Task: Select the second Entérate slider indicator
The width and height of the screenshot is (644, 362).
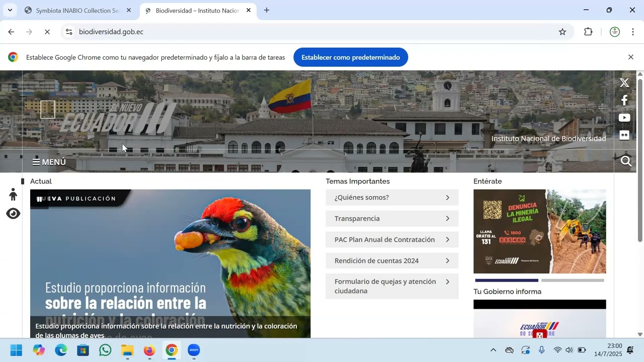Action: pyautogui.click(x=573, y=280)
